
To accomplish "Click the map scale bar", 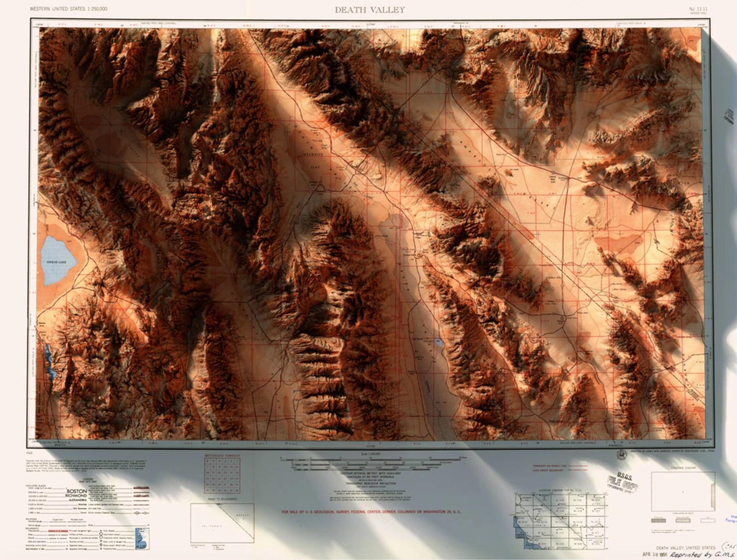I will pyautogui.click(x=374, y=463).
